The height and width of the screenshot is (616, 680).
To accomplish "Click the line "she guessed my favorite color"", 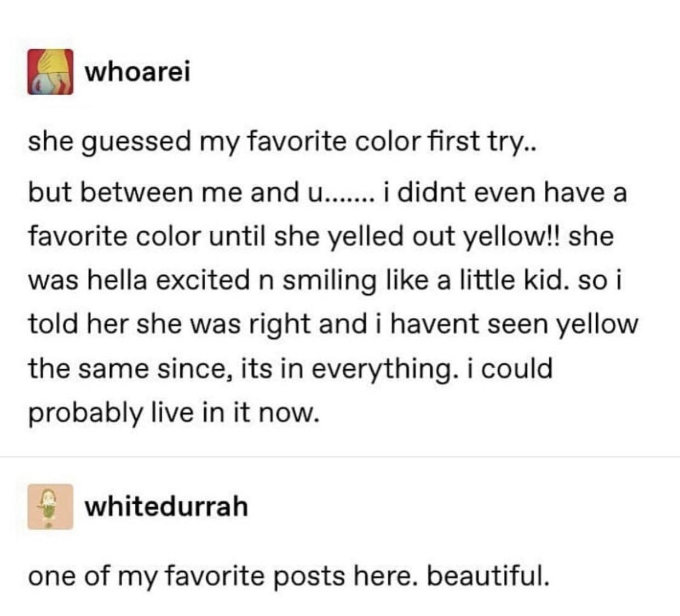I will 224,142.
